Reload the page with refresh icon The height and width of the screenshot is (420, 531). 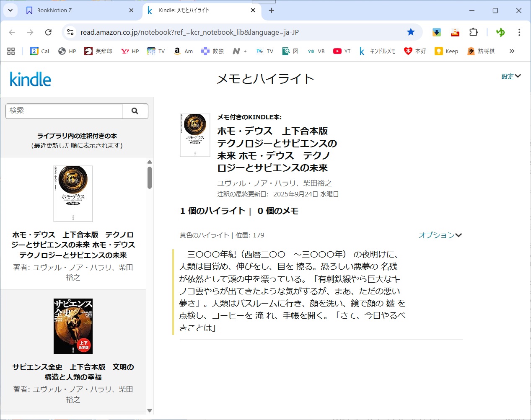[x=48, y=32]
